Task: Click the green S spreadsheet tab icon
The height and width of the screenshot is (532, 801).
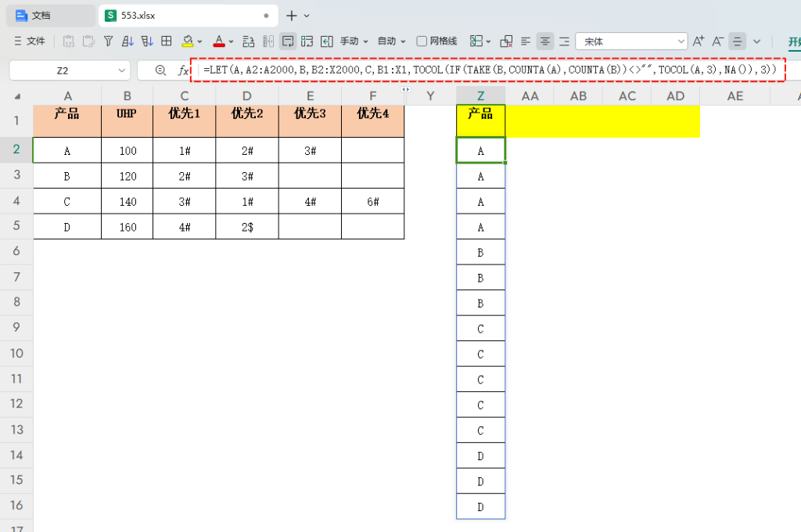Action: point(110,16)
